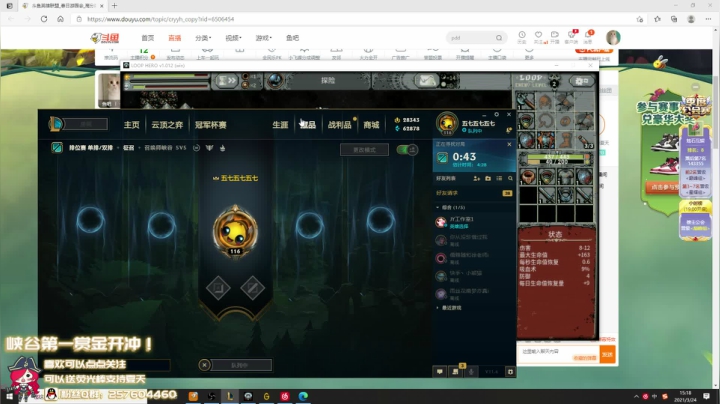The image size is (720, 404).
Task: Open the 冠军杯赛 tab
Action: 211,125
